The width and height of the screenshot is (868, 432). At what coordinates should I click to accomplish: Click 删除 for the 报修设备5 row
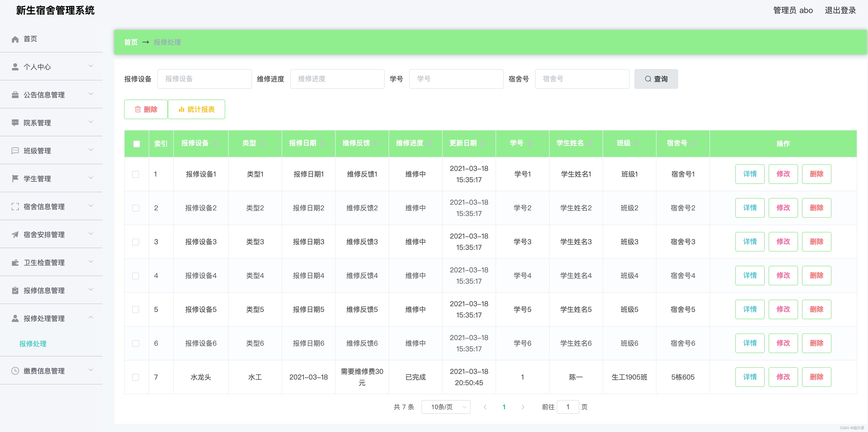[816, 309]
